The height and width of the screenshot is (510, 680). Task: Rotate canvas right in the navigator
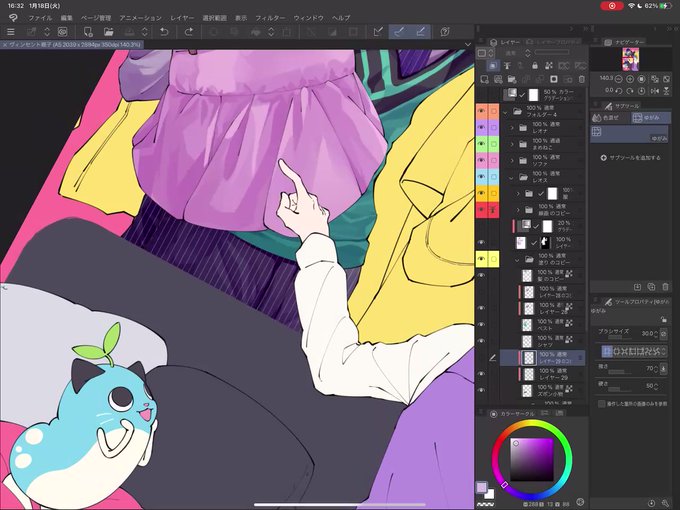(630, 91)
